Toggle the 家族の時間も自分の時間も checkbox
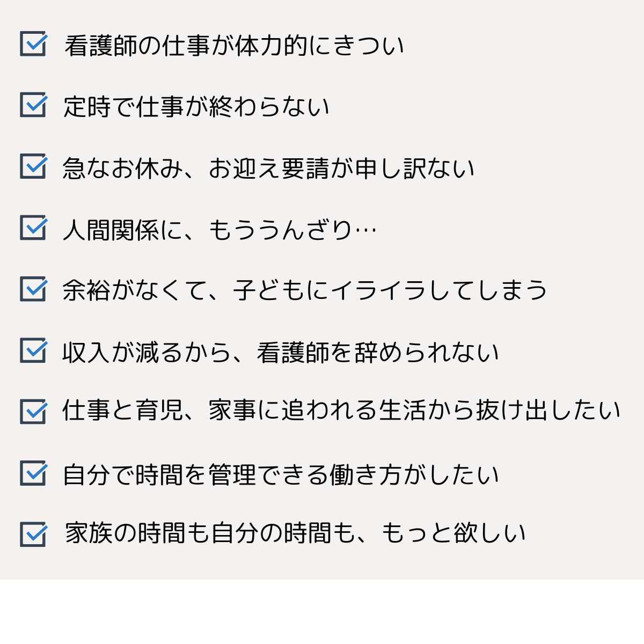The image size is (644, 644). [x=33, y=535]
